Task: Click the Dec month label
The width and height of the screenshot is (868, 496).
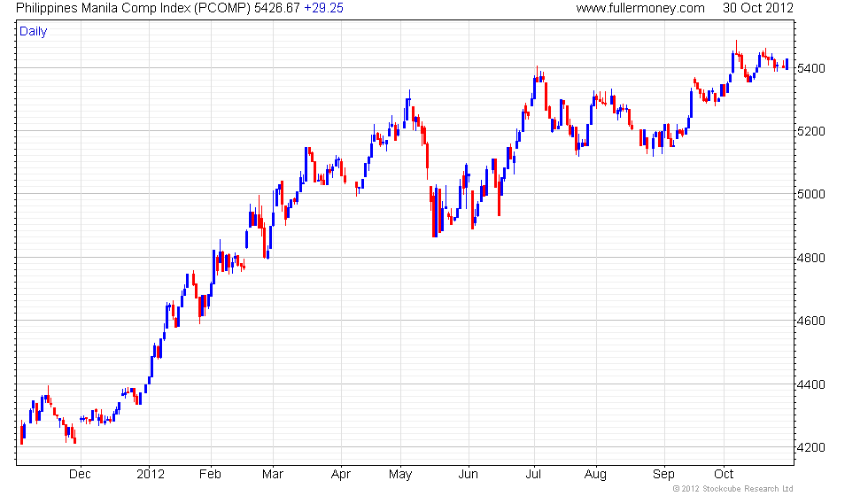Action: point(80,475)
